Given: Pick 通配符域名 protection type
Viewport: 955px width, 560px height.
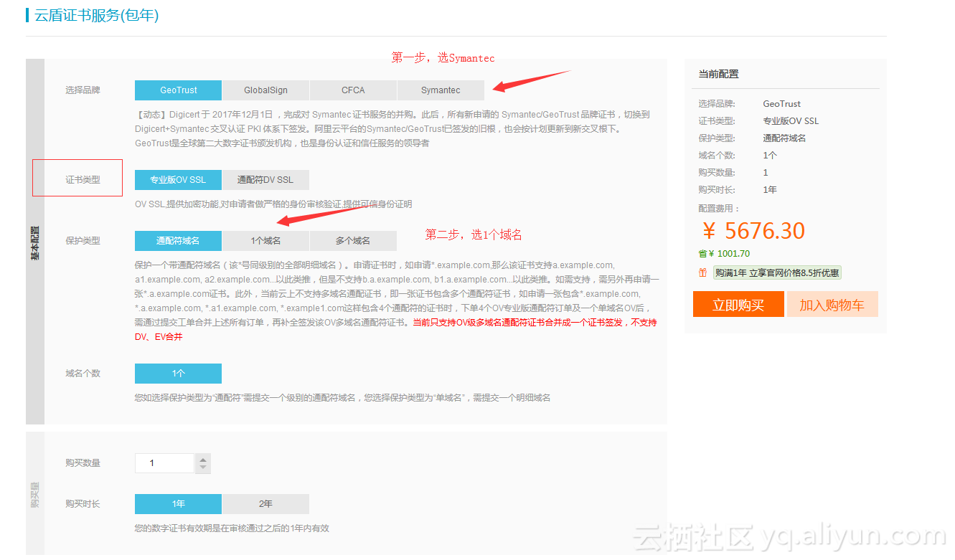Looking at the screenshot, I should (178, 241).
